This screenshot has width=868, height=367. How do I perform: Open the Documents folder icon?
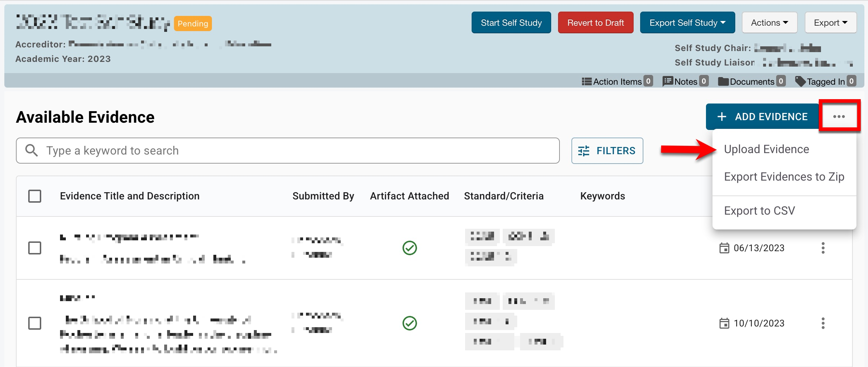click(x=723, y=81)
